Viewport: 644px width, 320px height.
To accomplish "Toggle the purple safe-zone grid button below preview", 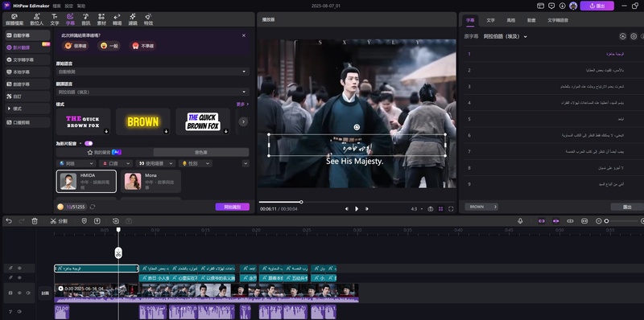I will coord(440,209).
